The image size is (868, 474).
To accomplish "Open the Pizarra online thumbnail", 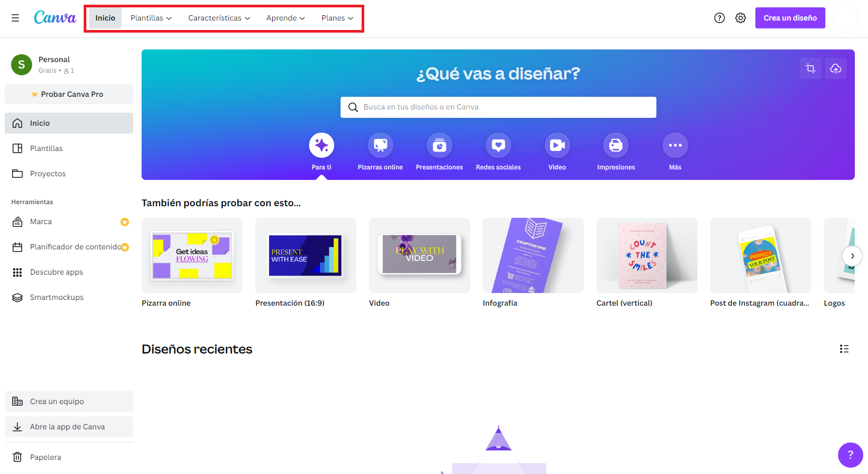I will (x=192, y=255).
